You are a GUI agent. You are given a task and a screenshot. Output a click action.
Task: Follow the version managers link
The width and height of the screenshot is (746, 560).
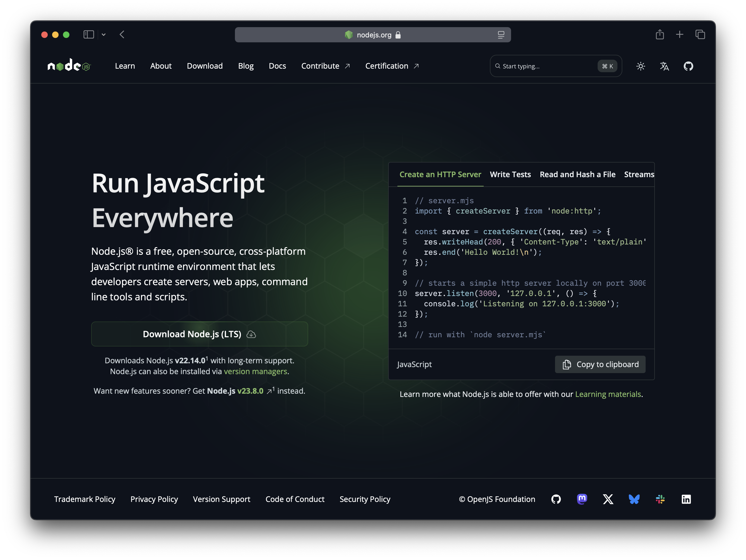[x=256, y=371]
